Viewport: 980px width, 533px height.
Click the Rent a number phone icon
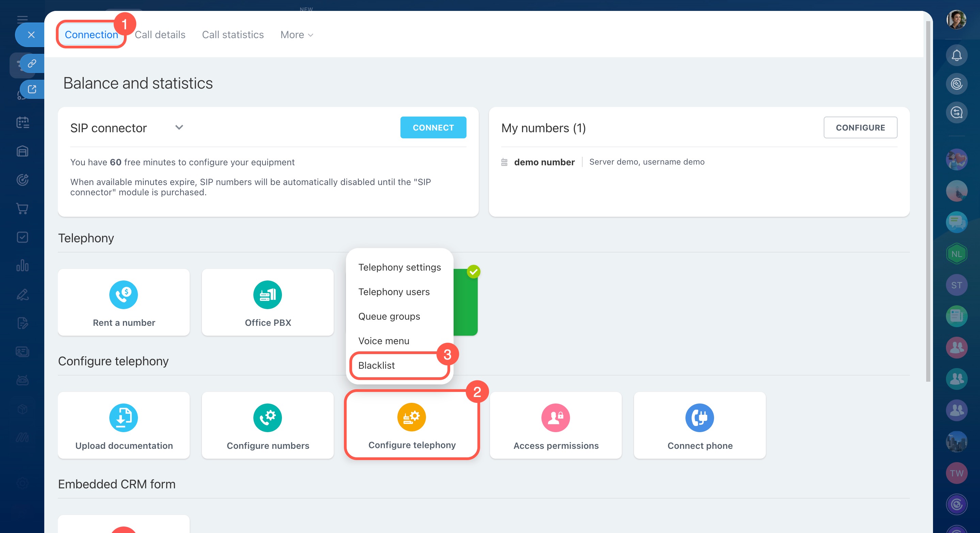click(123, 295)
